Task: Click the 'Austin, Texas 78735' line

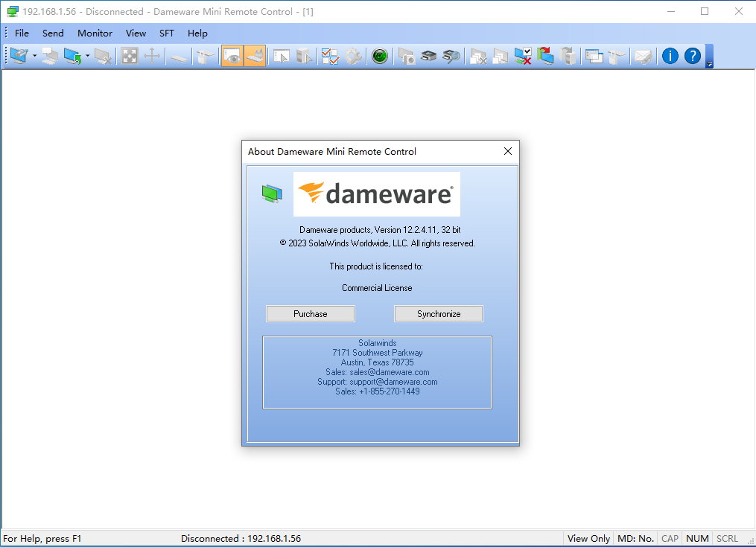Action: click(x=378, y=362)
